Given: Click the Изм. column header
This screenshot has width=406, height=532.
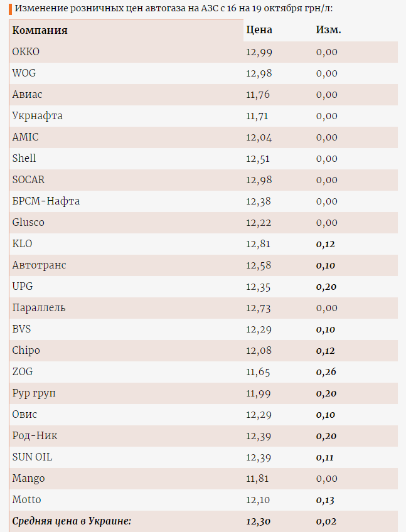Looking at the screenshot, I should pyautogui.click(x=328, y=30).
